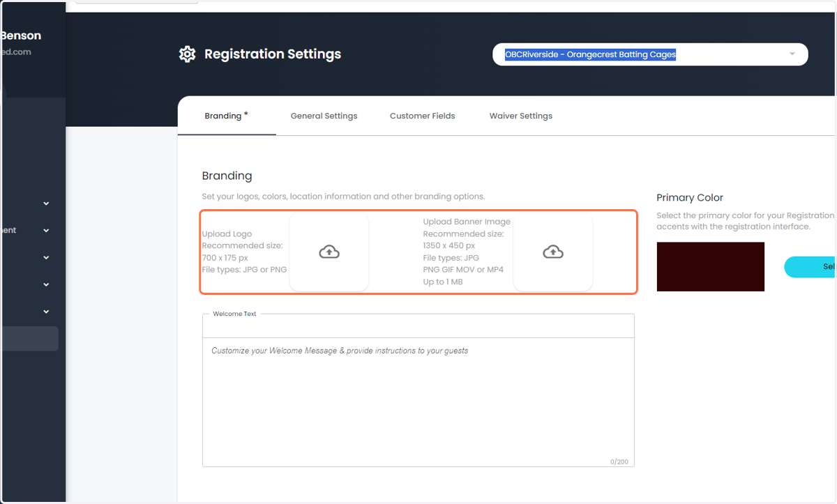Click the Upload Logo label text
The image size is (837, 504).
click(227, 234)
